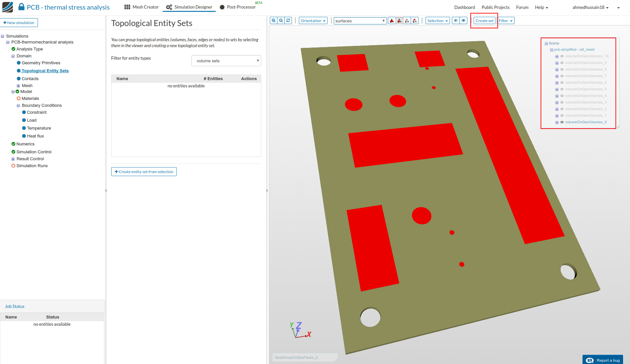The width and height of the screenshot is (630, 364).
Task: Select the wireframe render mode icon
Action: coord(407,21)
